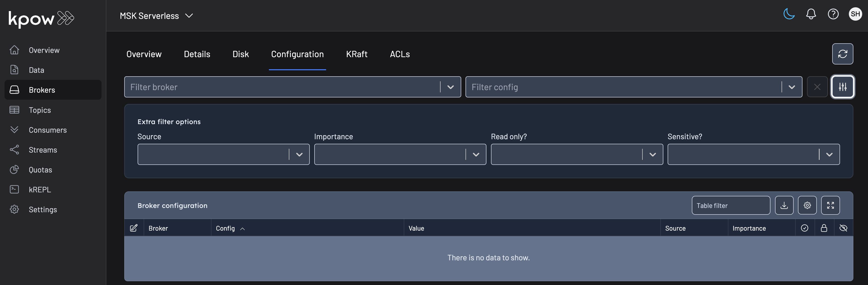
Task: Clear filters using the X button
Action: click(817, 87)
